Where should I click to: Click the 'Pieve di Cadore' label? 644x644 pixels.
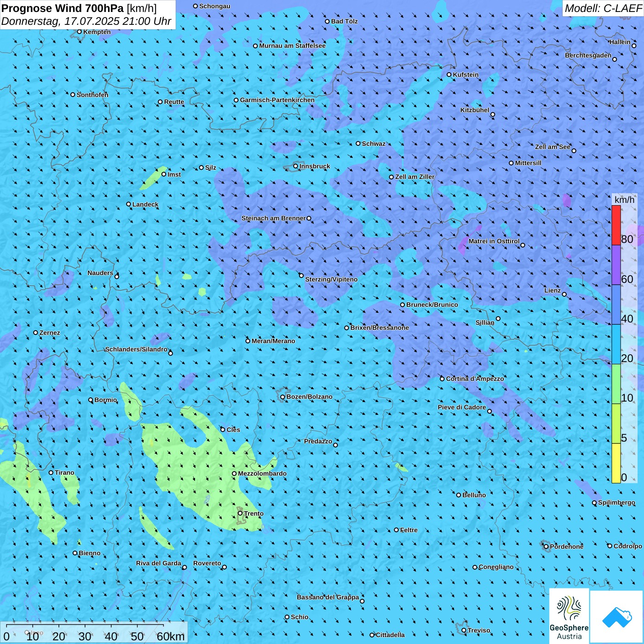[x=462, y=407]
